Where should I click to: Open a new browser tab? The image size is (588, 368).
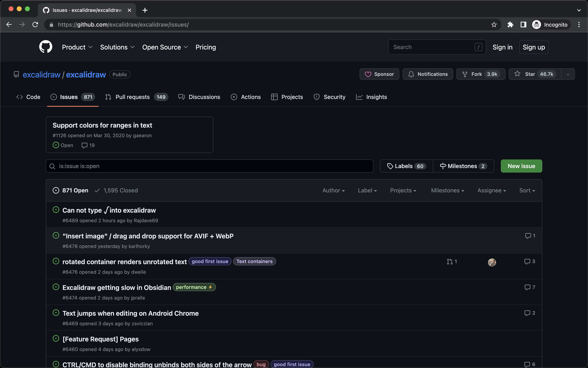pyautogui.click(x=145, y=10)
